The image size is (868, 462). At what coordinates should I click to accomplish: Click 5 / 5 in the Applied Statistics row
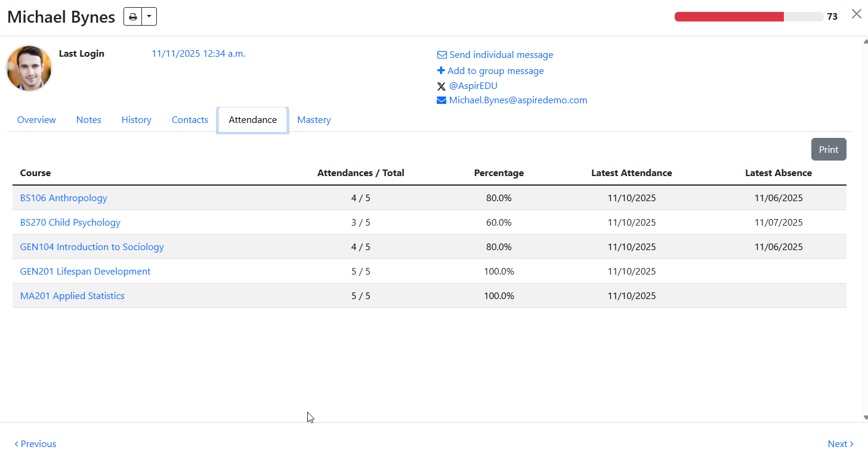361,296
